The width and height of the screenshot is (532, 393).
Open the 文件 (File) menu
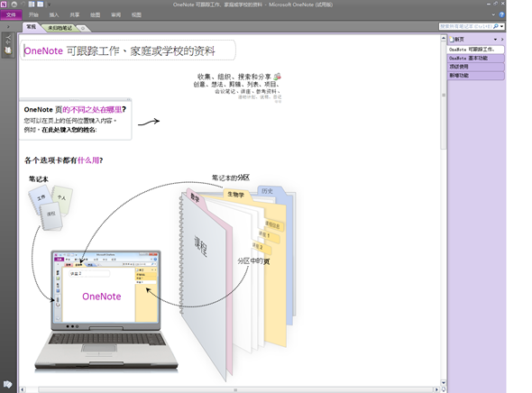click(x=11, y=15)
